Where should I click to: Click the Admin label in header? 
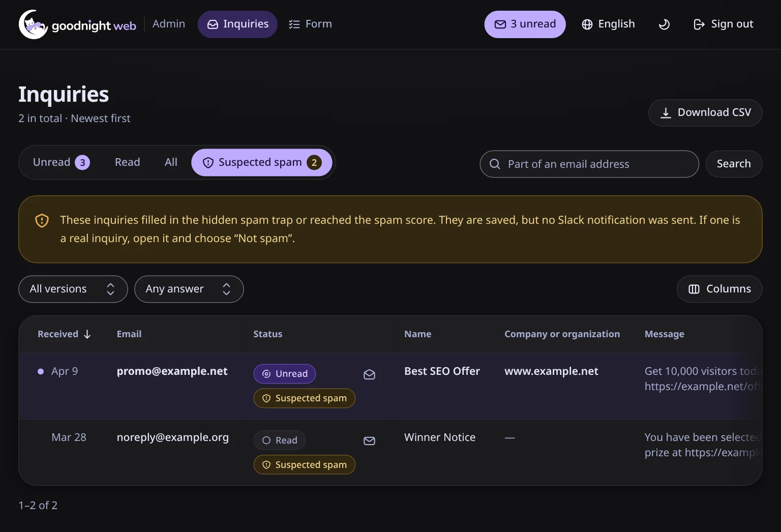coord(169,24)
